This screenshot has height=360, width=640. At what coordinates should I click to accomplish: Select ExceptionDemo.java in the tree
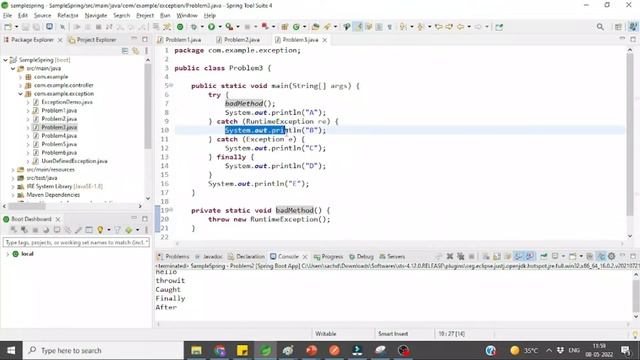pos(67,102)
